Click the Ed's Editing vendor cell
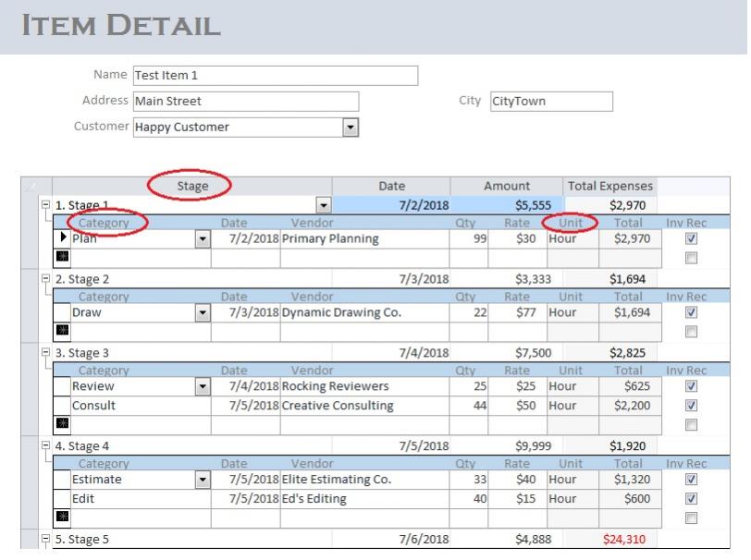The image size is (751, 560). pos(364,499)
